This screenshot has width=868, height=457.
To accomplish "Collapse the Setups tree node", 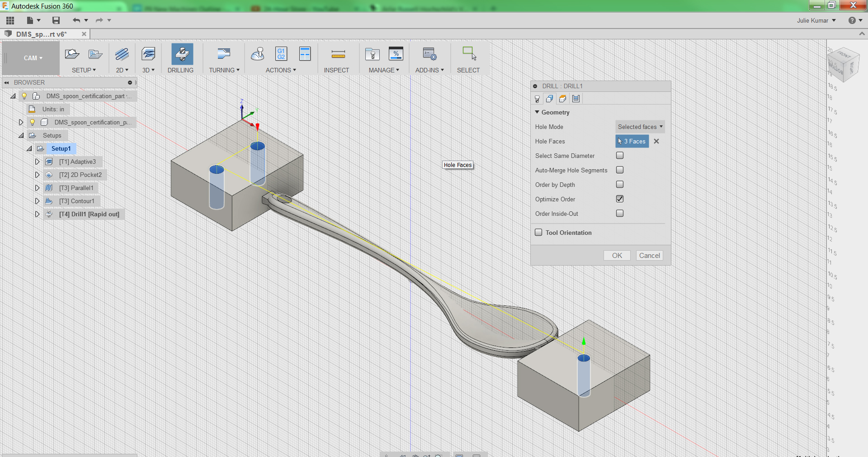I will [x=21, y=135].
